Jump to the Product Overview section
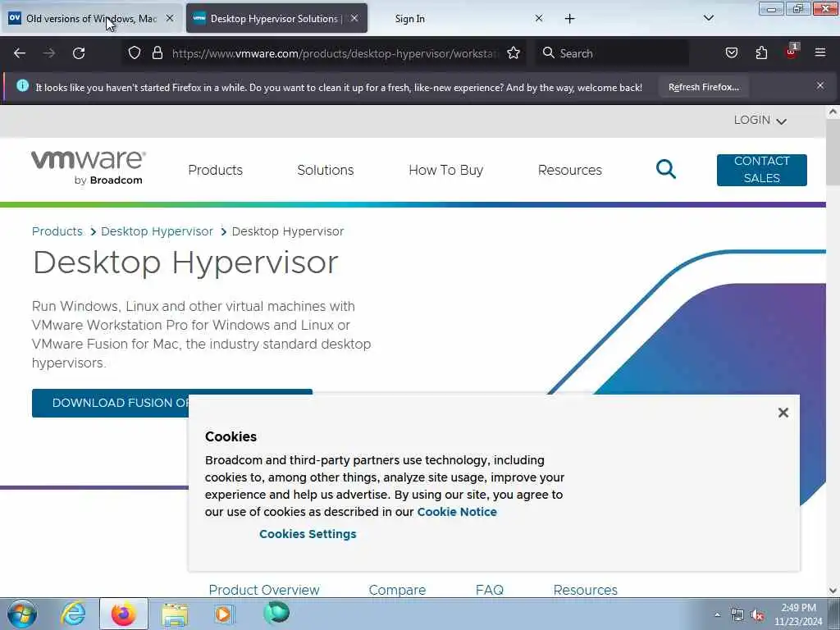The image size is (840, 630). pos(264,590)
